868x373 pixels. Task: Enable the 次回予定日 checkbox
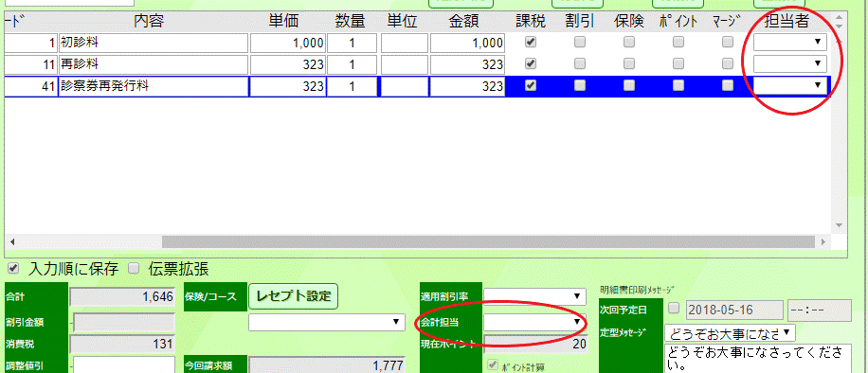point(674,307)
